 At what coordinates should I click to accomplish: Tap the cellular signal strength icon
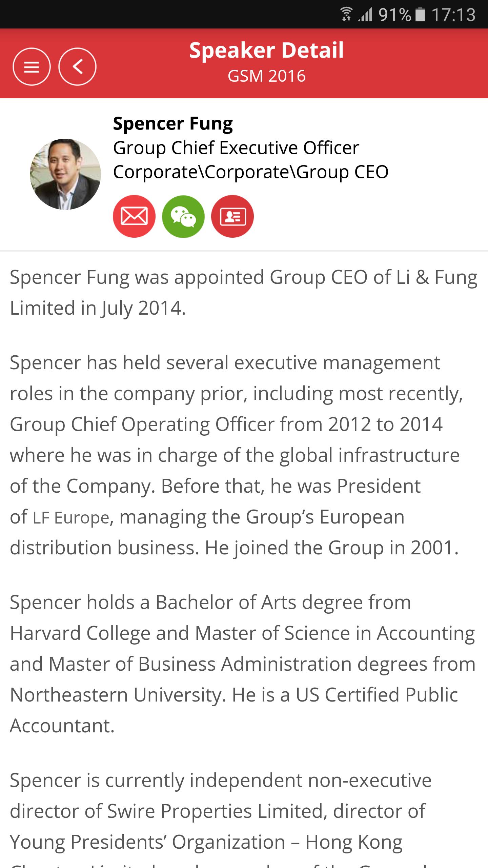(365, 15)
